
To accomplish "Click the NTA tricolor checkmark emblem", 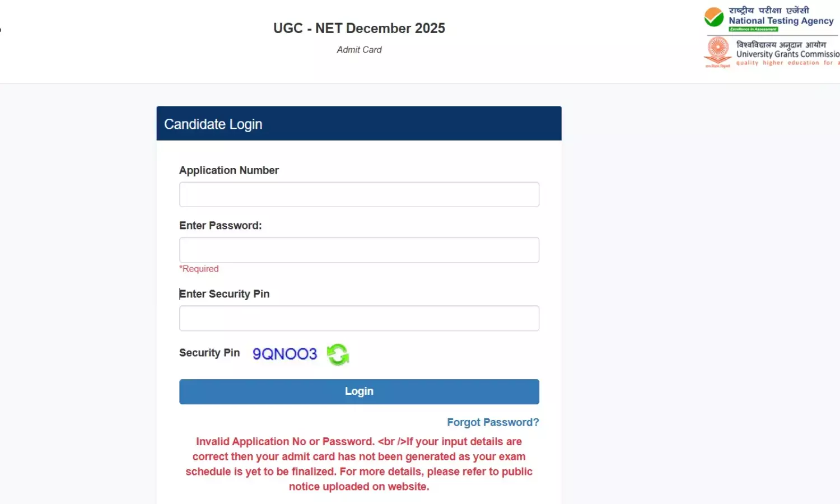I will click(713, 17).
